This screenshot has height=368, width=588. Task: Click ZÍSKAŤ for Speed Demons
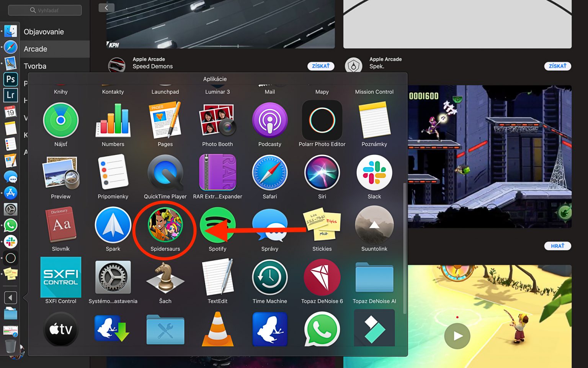[321, 66]
